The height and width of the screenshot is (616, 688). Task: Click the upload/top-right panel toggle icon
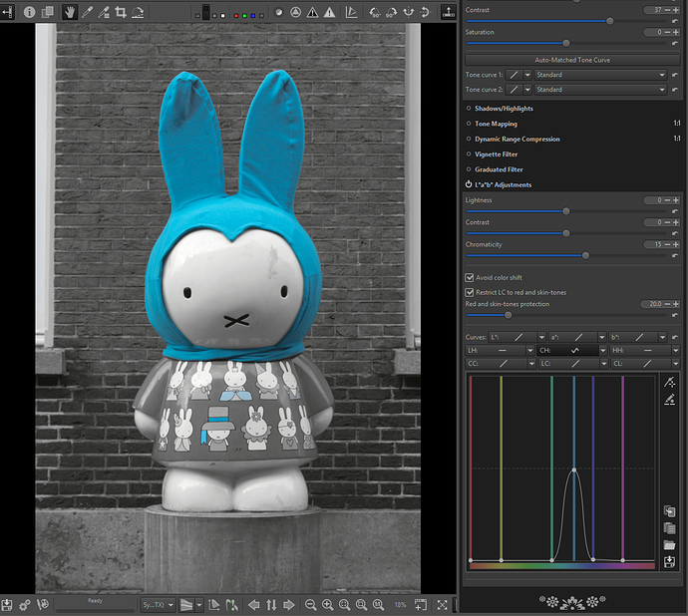(448, 12)
